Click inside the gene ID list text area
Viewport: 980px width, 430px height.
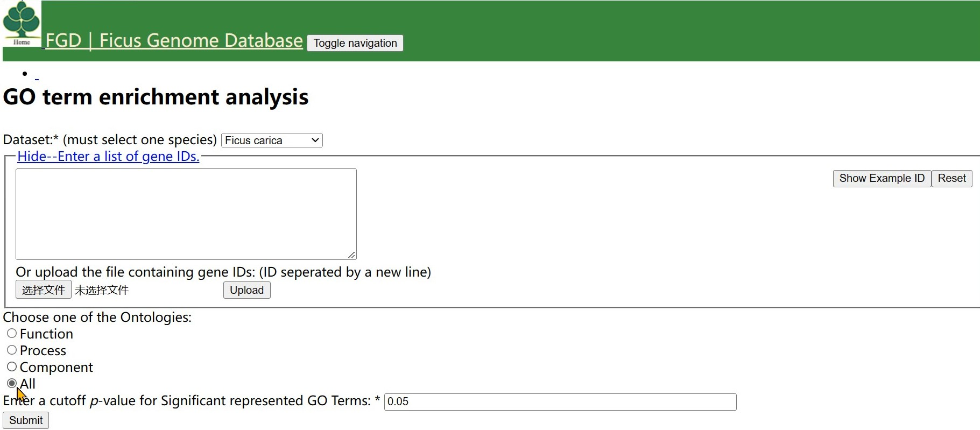pyautogui.click(x=186, y=214)
